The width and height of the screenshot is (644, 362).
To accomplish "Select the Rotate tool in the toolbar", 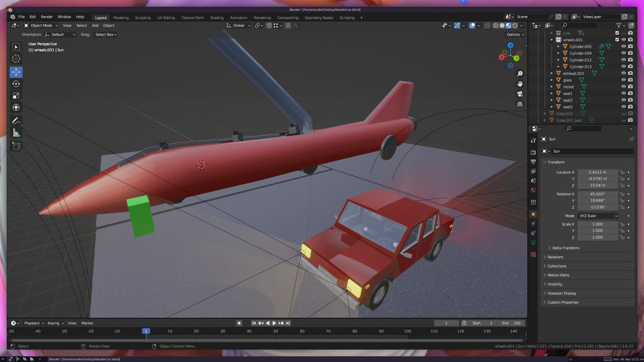I will 16,84.
